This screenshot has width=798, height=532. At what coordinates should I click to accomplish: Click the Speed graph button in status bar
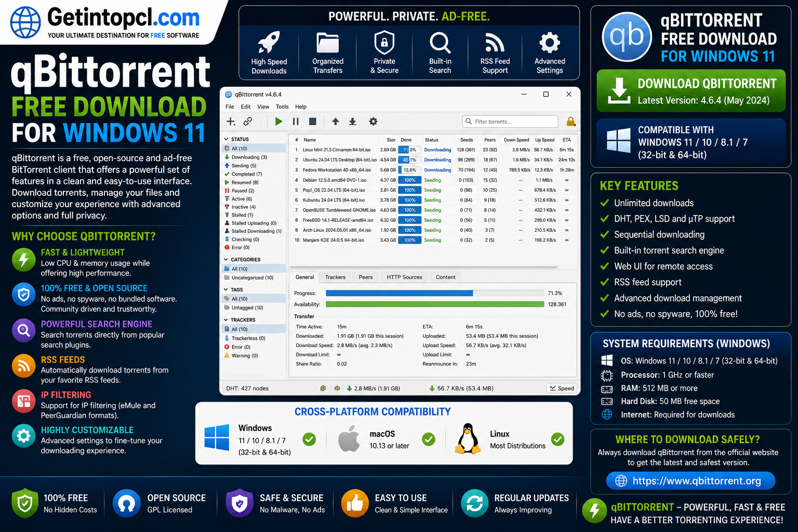pos(562,388)
